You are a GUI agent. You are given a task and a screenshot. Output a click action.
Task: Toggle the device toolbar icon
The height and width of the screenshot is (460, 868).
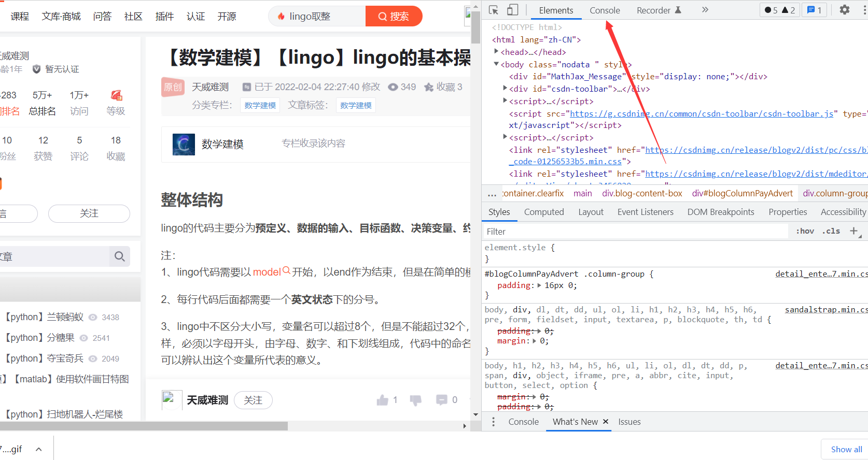[x=512, y=10]
